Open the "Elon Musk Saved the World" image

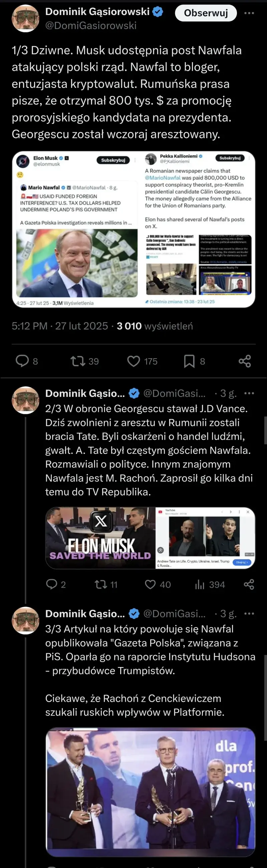pyautogui.click(x=101, y=538)
